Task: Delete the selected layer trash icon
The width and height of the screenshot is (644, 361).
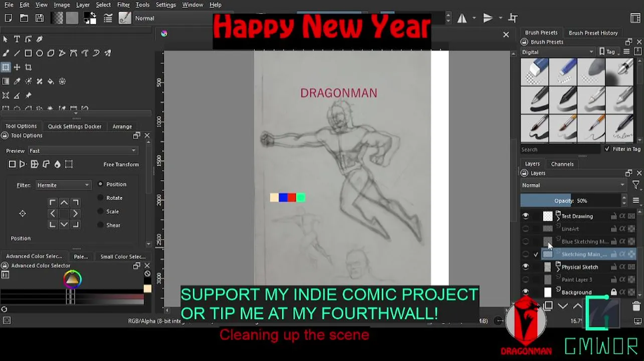Action: (x=636, y=306)
